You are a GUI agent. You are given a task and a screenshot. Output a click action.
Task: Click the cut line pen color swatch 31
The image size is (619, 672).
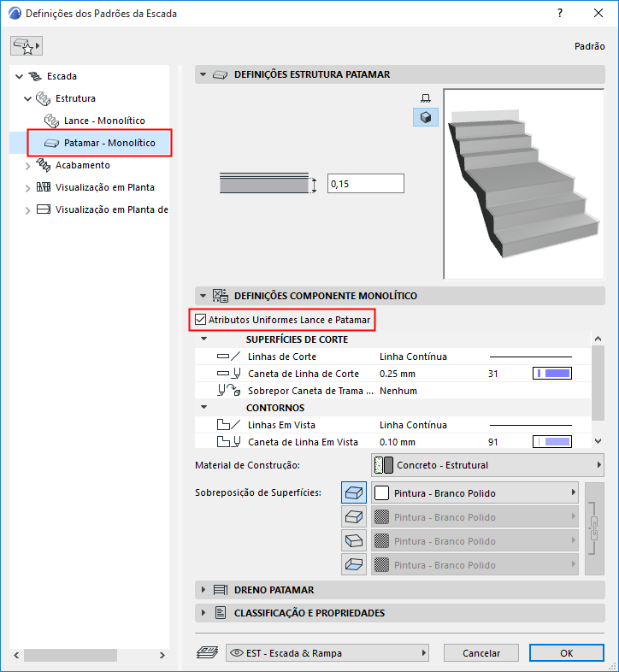click(x=552, y=374)
